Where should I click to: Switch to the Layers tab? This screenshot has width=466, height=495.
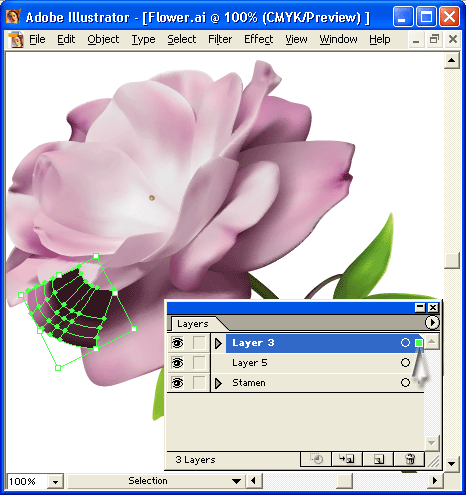(193, 324)
